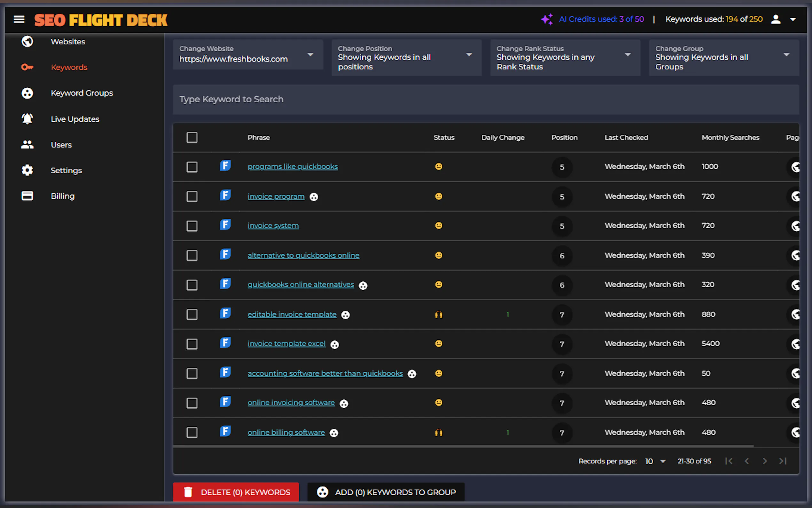This screenshot has height=508, width=812.
Task: Go to next page arrow in pagination
Action: click(x=765, y=461)
